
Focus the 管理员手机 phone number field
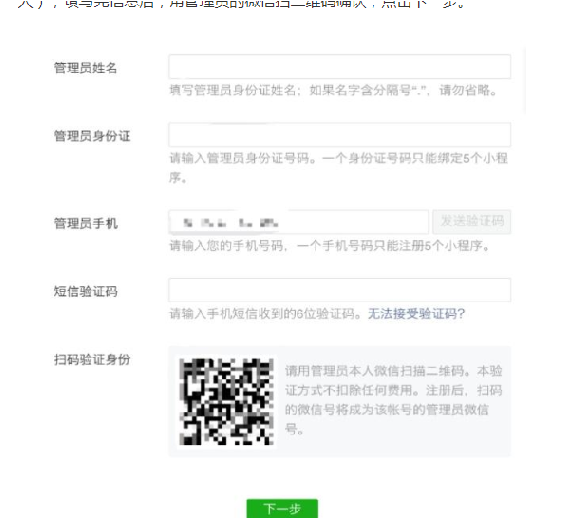299,222
